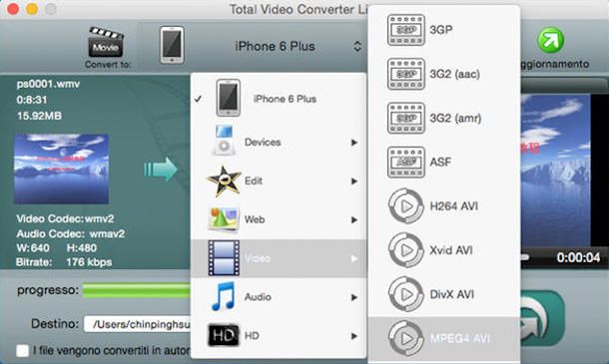
Task: Expand the Web submenu arrow
Action: click(x=353, y=220)
